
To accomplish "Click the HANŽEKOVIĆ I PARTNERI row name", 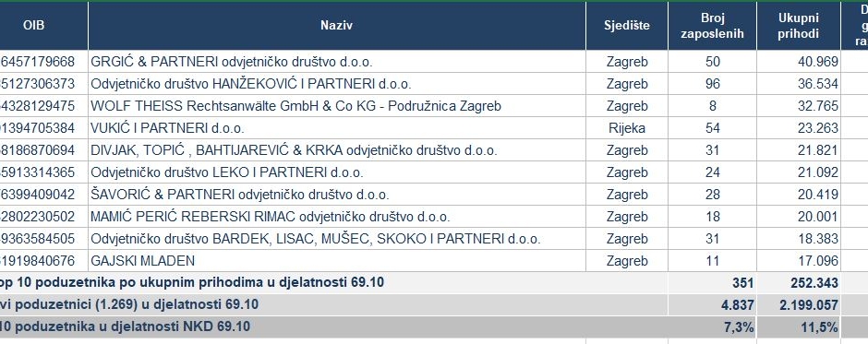I will pos(336,84).
